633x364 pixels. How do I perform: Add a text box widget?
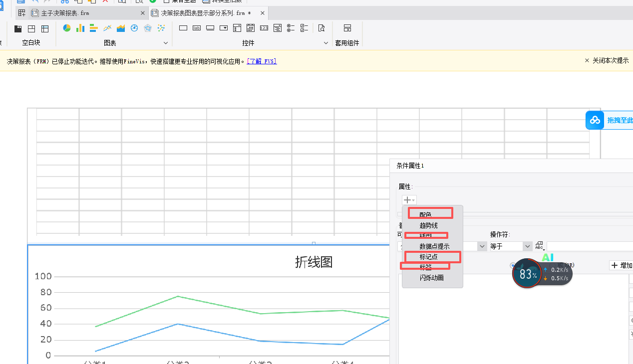[183, 28]
